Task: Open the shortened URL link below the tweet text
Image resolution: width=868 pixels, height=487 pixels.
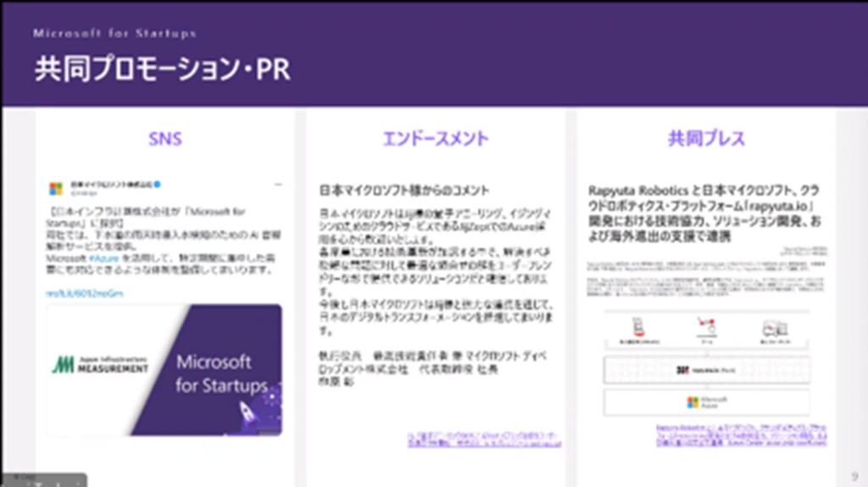Action: point(84,293)
